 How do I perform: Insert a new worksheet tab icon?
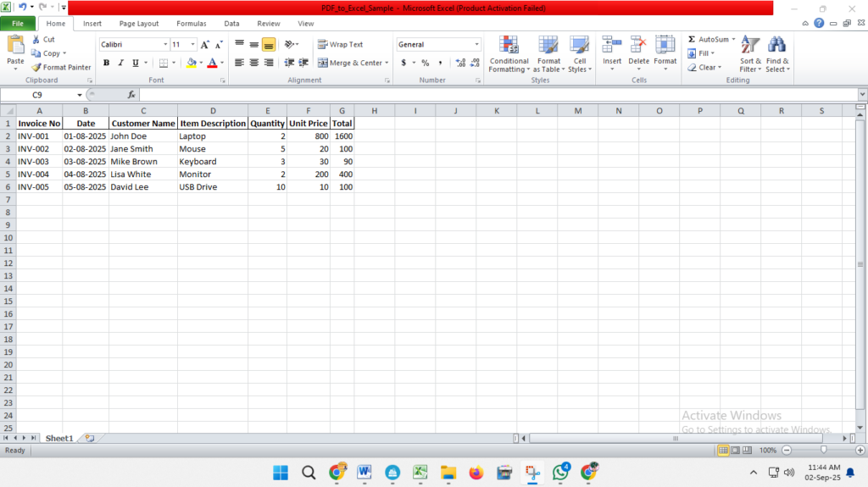pyautogui.click(x=90, y=438)
